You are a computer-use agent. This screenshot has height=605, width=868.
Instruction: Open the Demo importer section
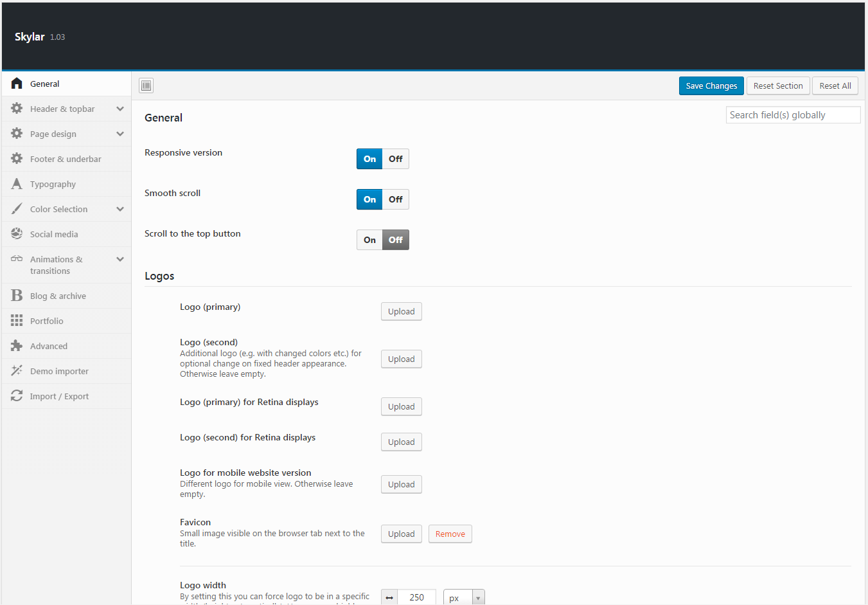pos(67,371)
